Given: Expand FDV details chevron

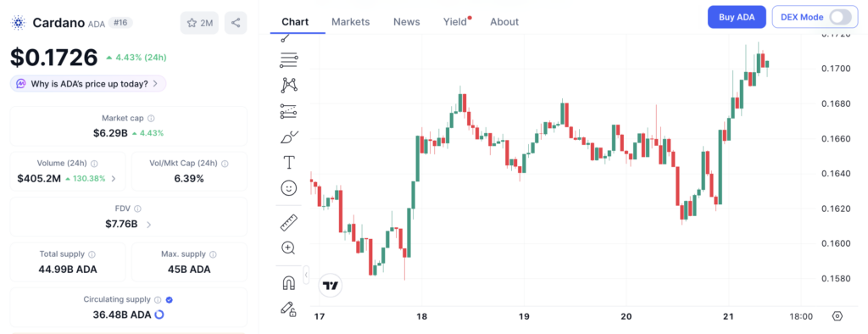Looking at the screenshot, I should (x=149, y=225).
